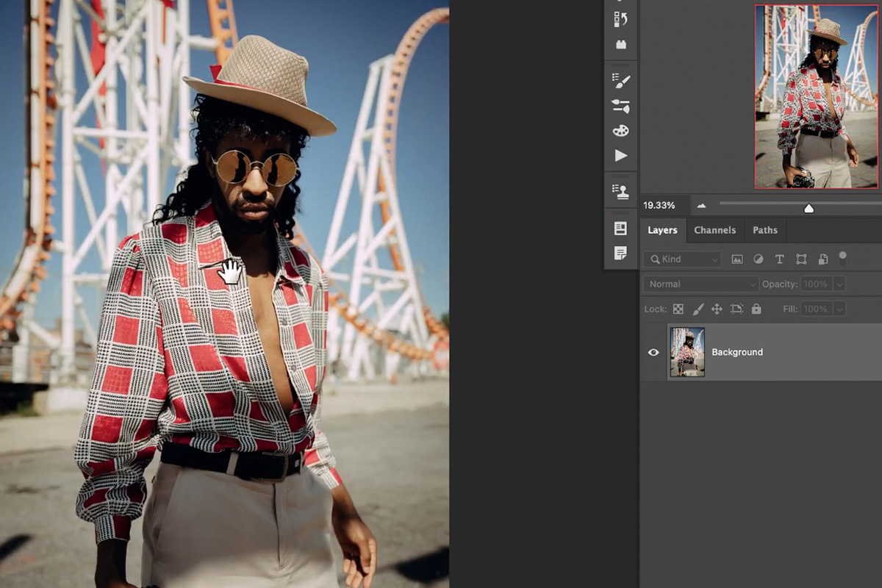The image size is (882, 588).
Task: Filter layers by type layers using T icon
Action: pos(778,259)
